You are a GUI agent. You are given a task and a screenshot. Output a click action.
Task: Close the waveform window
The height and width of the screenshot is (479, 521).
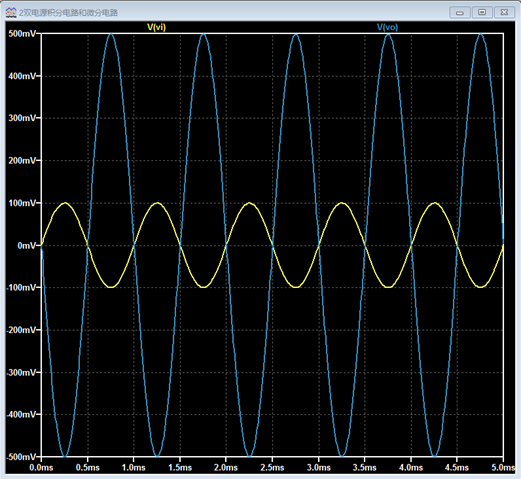(504, 12)
